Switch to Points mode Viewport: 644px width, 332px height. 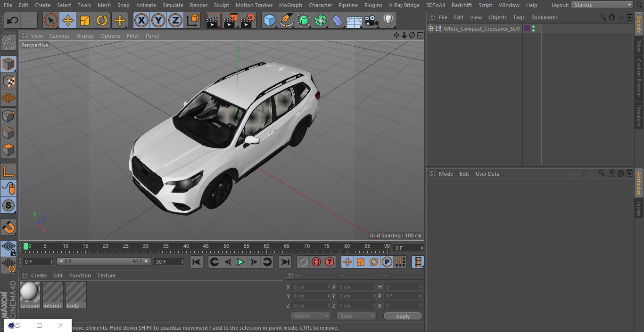[8, 115]
